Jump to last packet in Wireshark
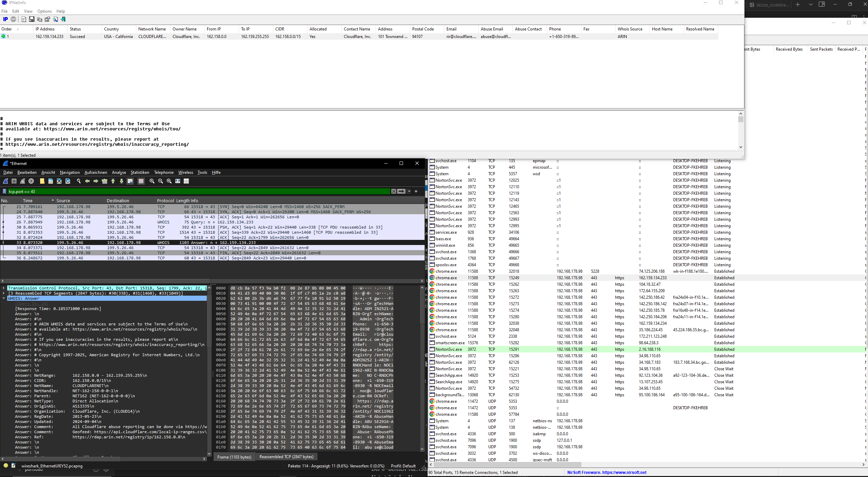The width and height of the screenshot is (868, 477). [x=122, y=181]
